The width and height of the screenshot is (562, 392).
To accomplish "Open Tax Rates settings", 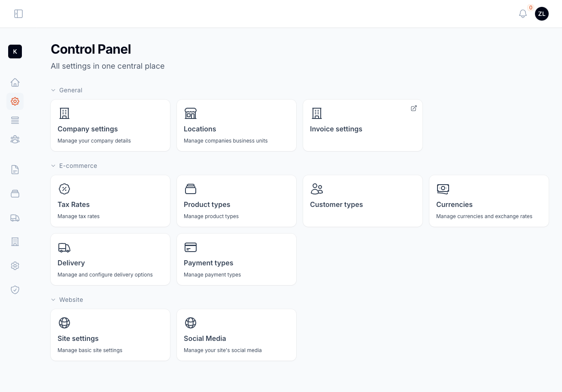I will point(110,201).
